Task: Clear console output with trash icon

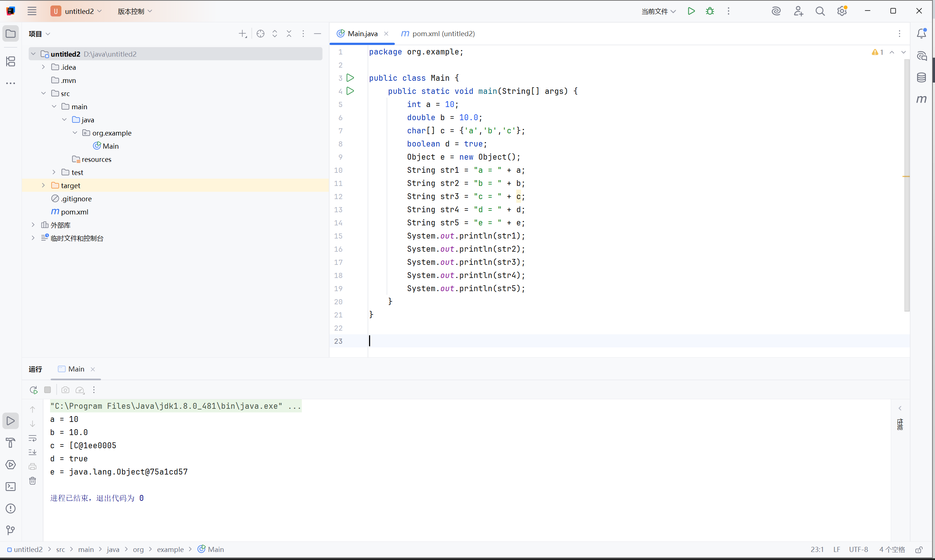Action: point(33,481)
